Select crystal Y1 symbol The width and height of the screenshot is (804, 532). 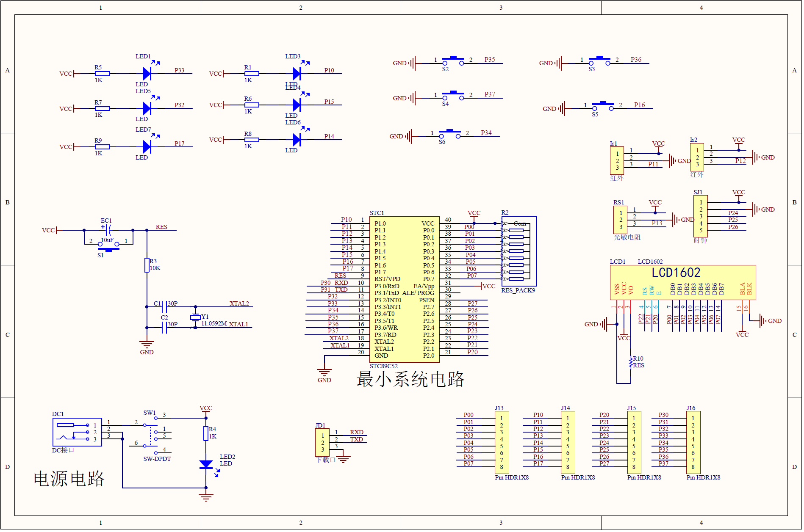(195, 317)
